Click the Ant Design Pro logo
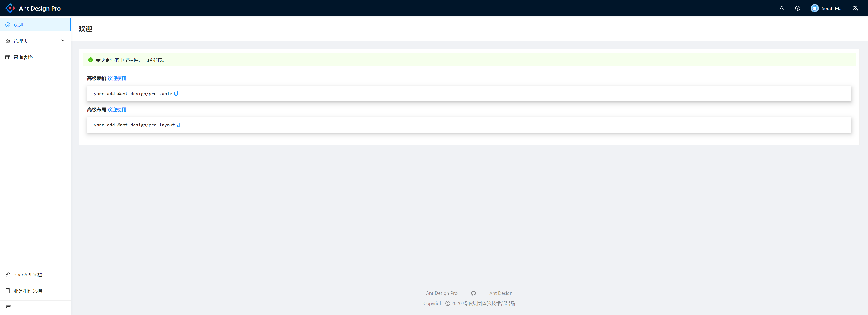Image resolution: width=868 pixels, height=315 pixels. (10, 8)
